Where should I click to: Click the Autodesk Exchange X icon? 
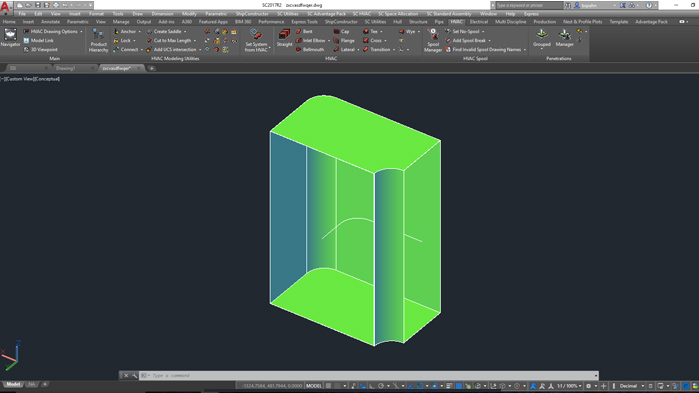point(623,5)
